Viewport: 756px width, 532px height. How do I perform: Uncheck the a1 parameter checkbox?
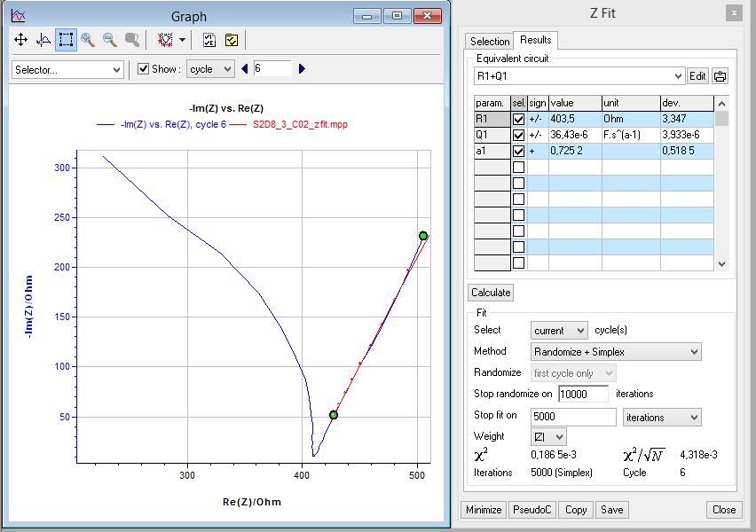point(518,151)
